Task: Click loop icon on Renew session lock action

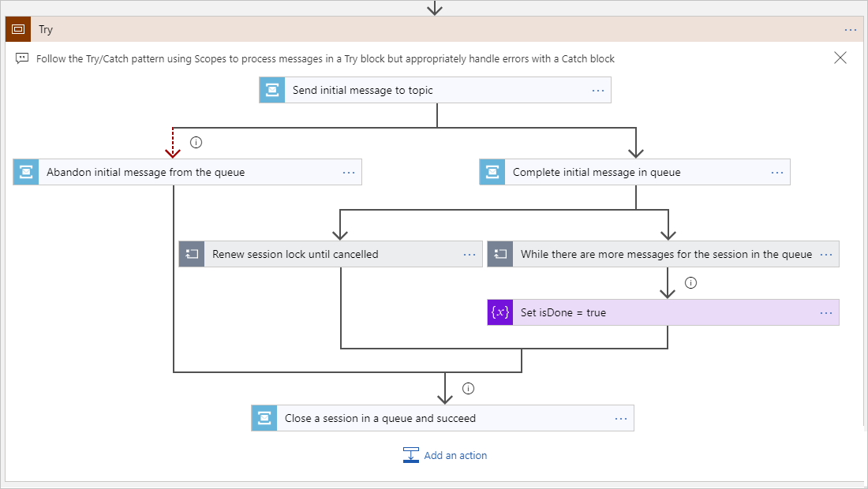Action: (192, 254)
